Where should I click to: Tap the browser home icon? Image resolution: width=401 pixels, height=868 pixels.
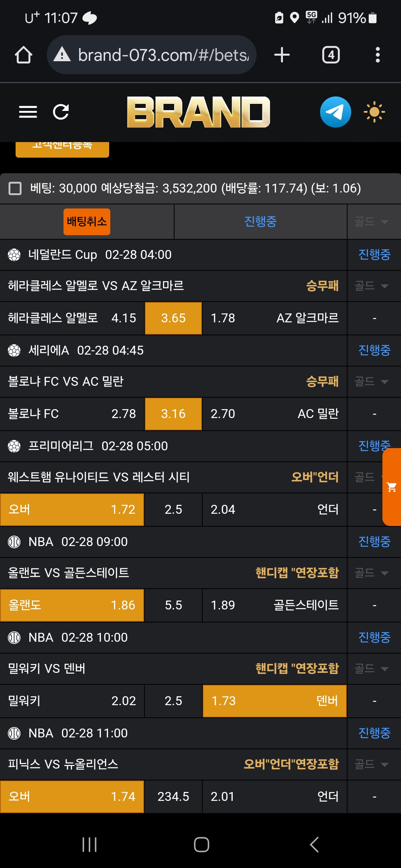pyautogui.click(x=23, y=55)
